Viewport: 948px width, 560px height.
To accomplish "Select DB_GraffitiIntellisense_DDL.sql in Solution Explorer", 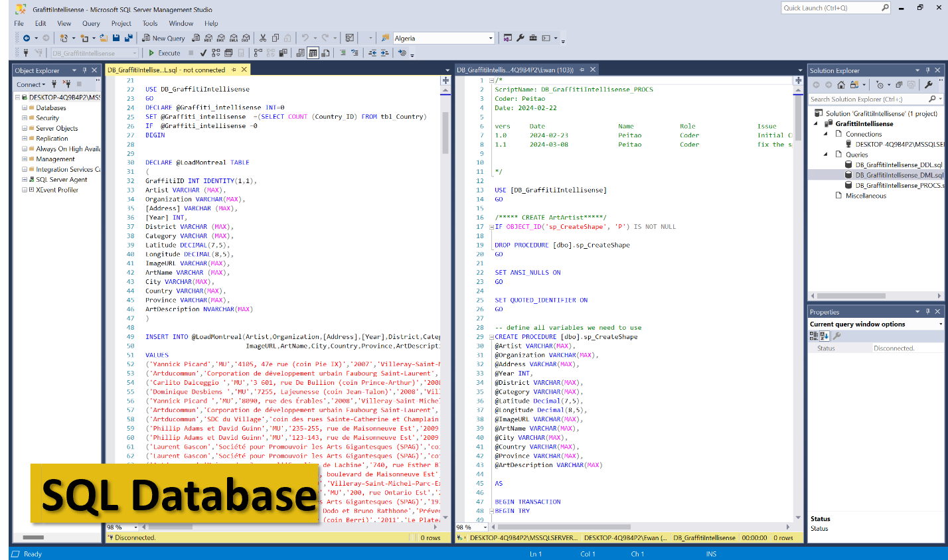I will [x=898, y=165].
